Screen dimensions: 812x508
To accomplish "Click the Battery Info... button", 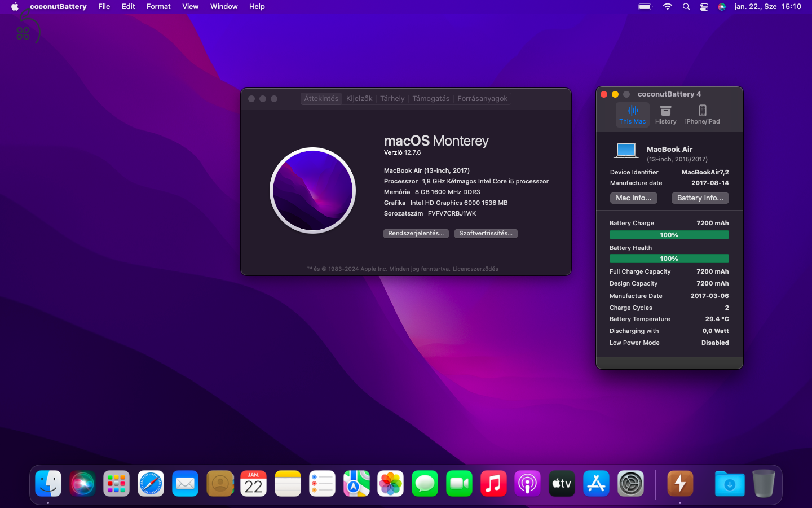I will 700,198.
